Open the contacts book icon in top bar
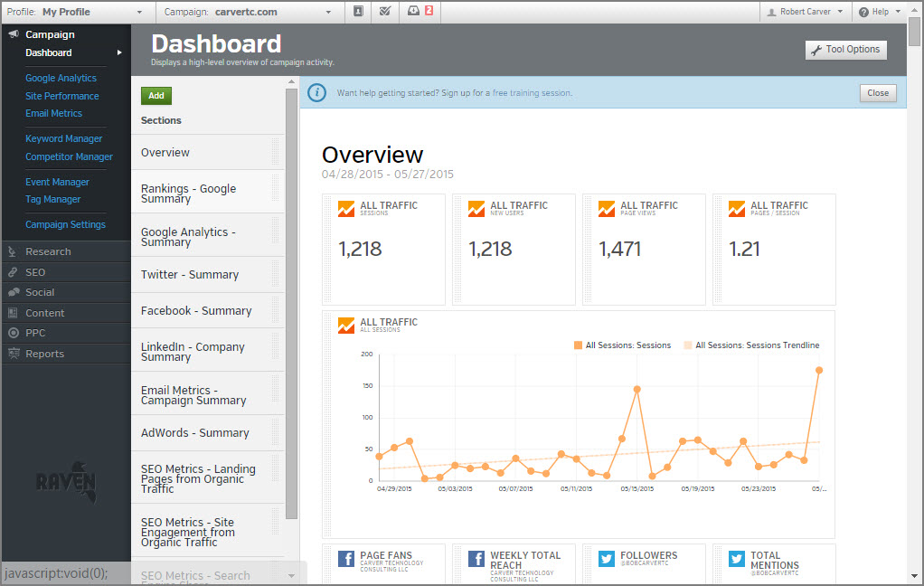The height and width of the screenshot is (586, 924). click(x=358, y=11)
